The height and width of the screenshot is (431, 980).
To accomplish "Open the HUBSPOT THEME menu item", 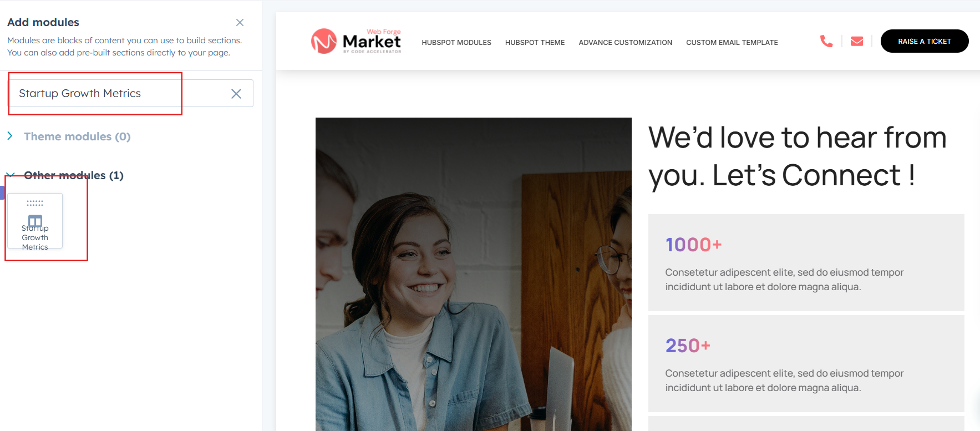I will point(535,42).
